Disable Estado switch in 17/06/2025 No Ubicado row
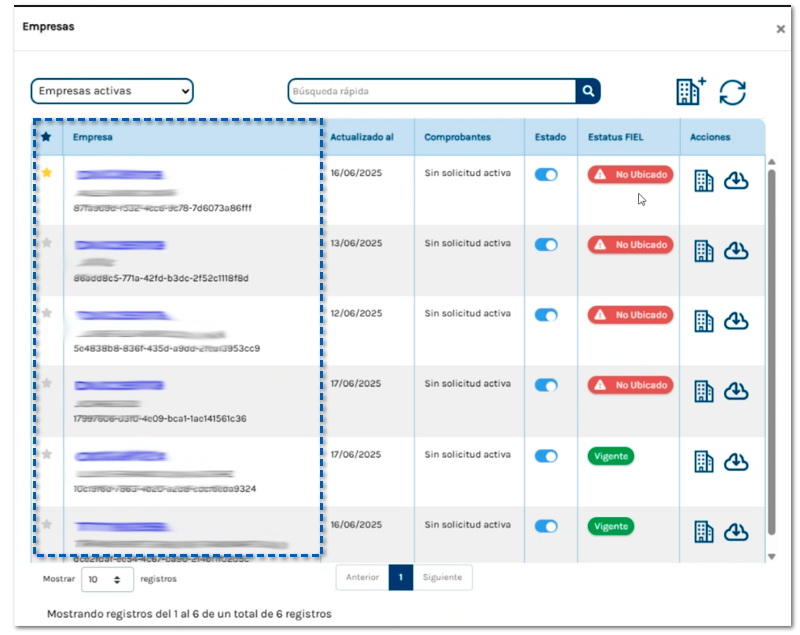The image size is (800, 635). tap(546, 386)
